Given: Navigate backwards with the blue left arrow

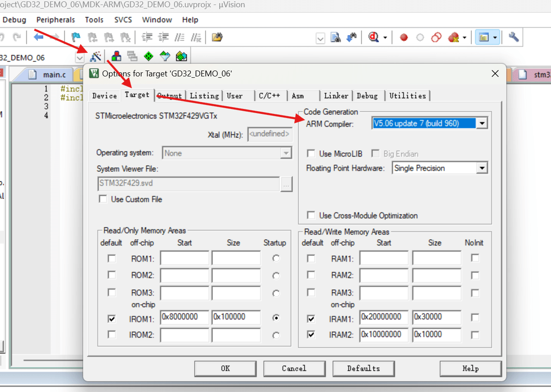Looking at the screenshot, I should (x=38, y=37).
